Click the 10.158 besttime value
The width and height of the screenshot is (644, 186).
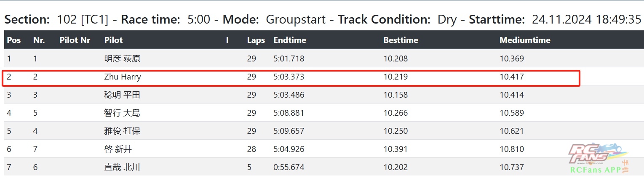(395, 95)
